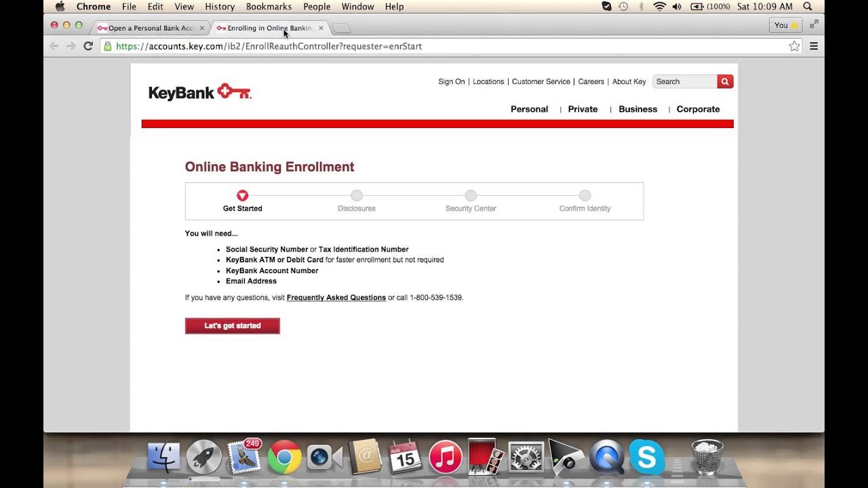Viewport: 868px width, 488px height.
Task: Click the Confirm Identity step circle
Action: (x=585, y=195)
